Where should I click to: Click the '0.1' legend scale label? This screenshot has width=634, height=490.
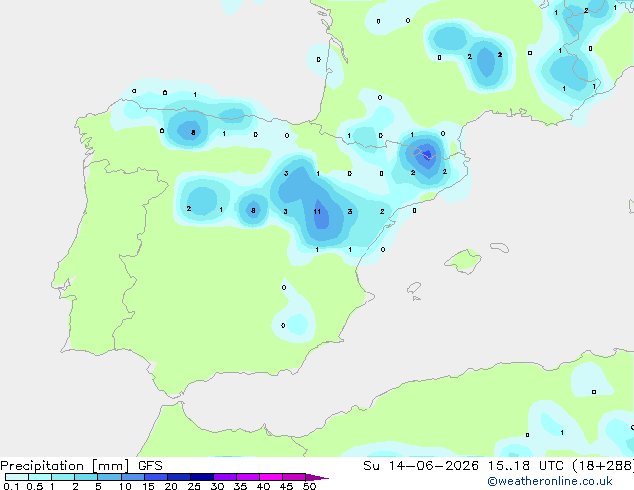point(11,486)
